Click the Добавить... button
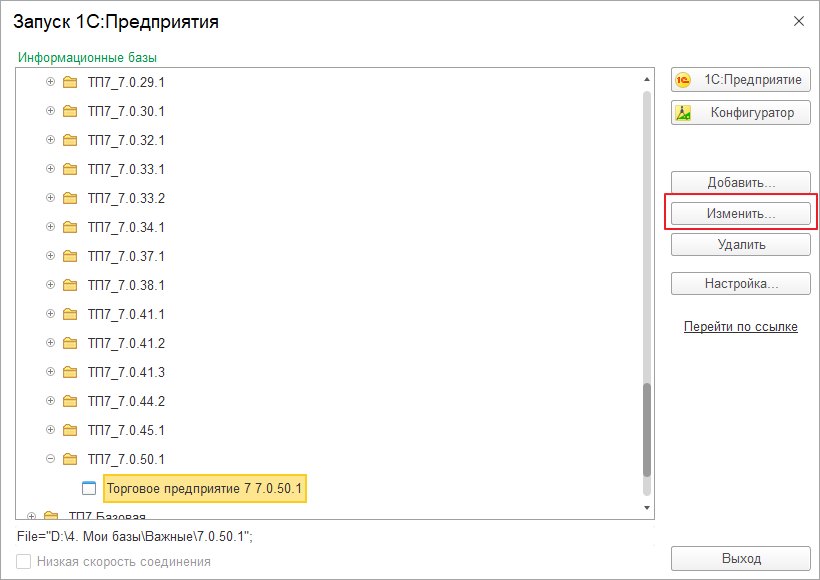This screenshot has height=580, width=820. coord(741,182)
